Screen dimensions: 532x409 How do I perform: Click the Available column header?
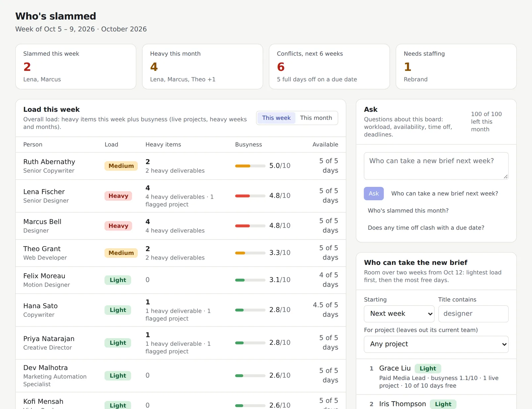[325, 144]
